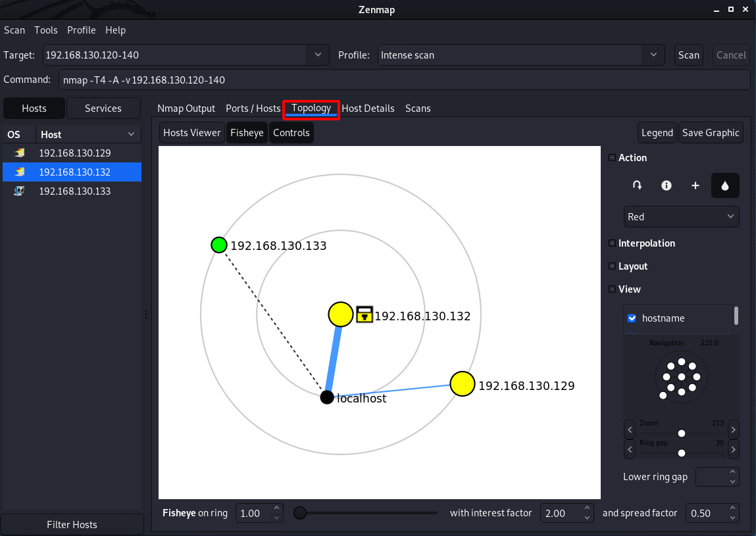
Task: Click the black localhost node
Action: click(x=327, y=397)
